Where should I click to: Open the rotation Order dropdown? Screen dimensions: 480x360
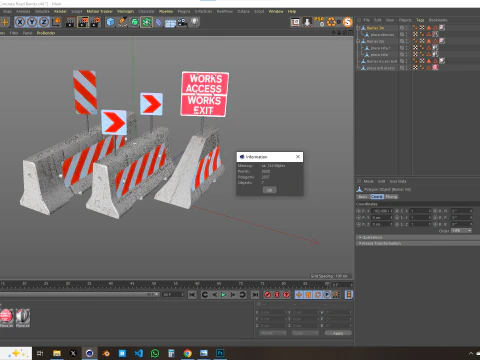462,231
